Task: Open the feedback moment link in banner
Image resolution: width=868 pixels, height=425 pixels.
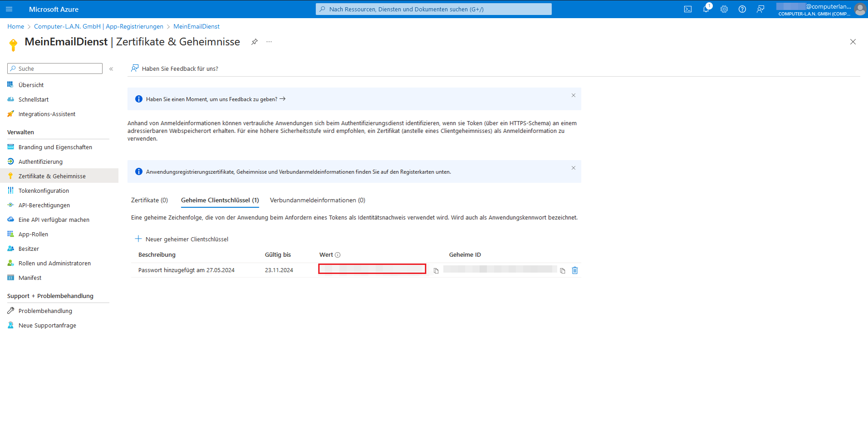Action: (216, 99)
